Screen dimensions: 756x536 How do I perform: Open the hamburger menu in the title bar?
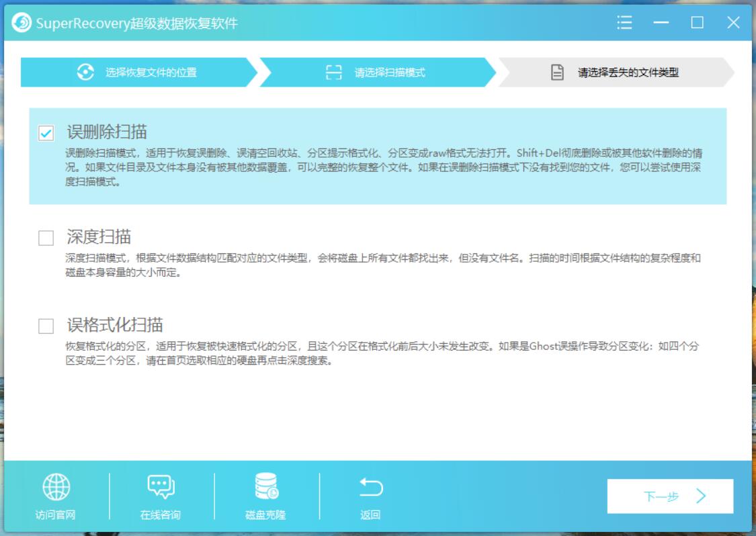[624, 21]
